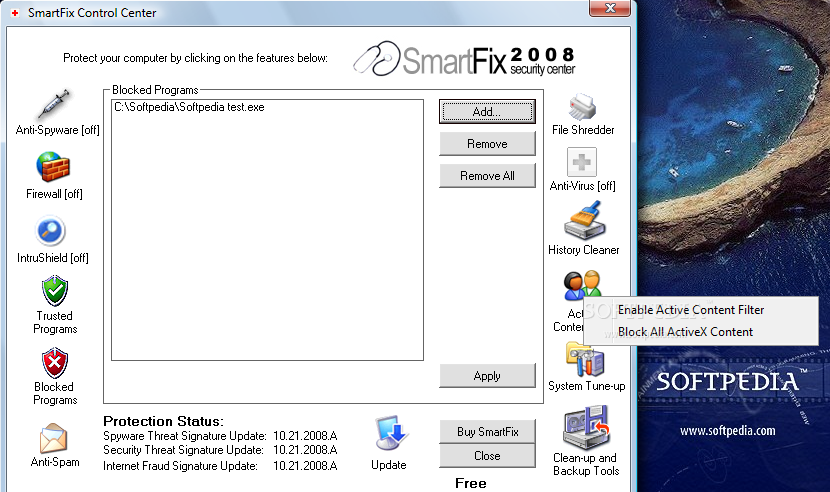Select Blocked Programs red shield icon
Image resolution: width=830 pixels, height=492 pixels.
tap(55, 363)
